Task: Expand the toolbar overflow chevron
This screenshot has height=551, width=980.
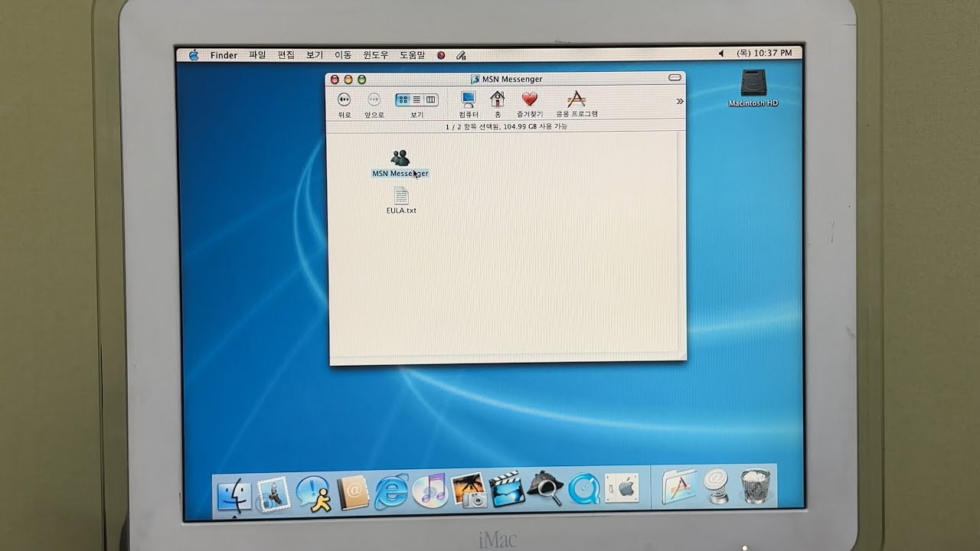Action: click(679, 101)
